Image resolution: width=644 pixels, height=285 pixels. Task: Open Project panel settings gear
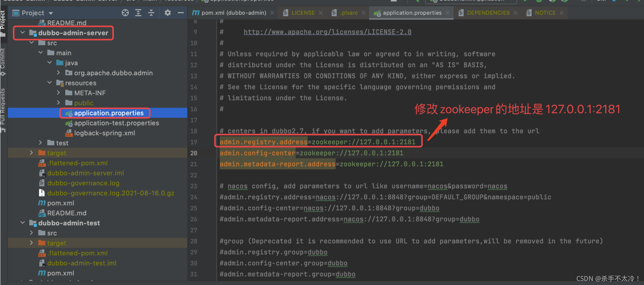(168, 13)
